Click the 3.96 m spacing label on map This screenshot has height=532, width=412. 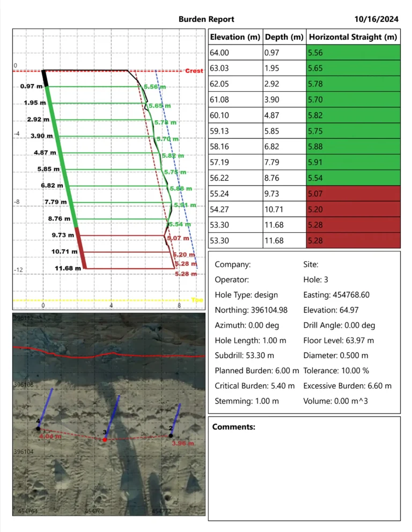[183, 444]
